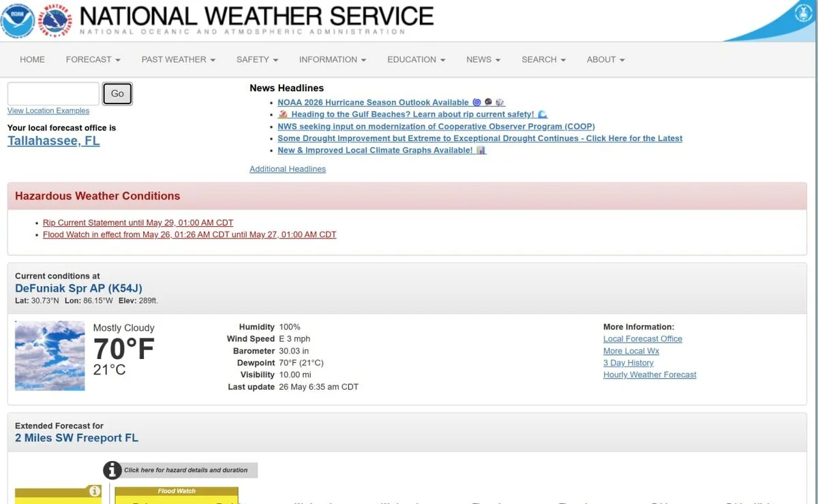Expand the NEWS dropdown menu
Viewport: 818px width, 504px height.
point(483,59)
